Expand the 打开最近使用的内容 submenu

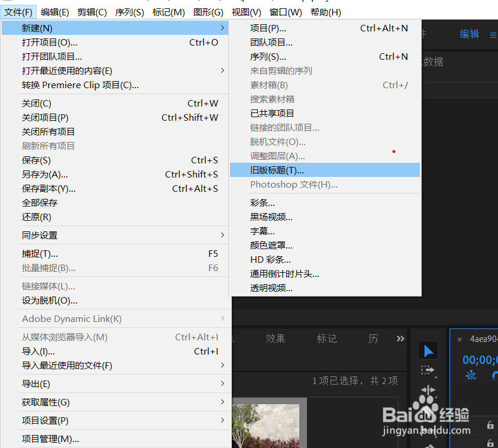coord(224,70)
